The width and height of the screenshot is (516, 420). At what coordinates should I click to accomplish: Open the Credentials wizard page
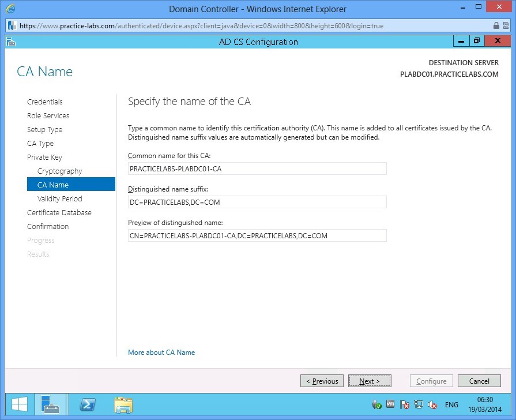tap(44, 102)
